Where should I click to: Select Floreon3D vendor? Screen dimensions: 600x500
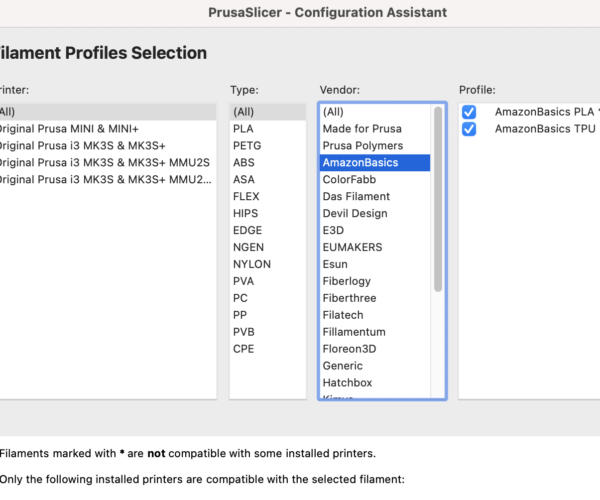pos(375,349)
